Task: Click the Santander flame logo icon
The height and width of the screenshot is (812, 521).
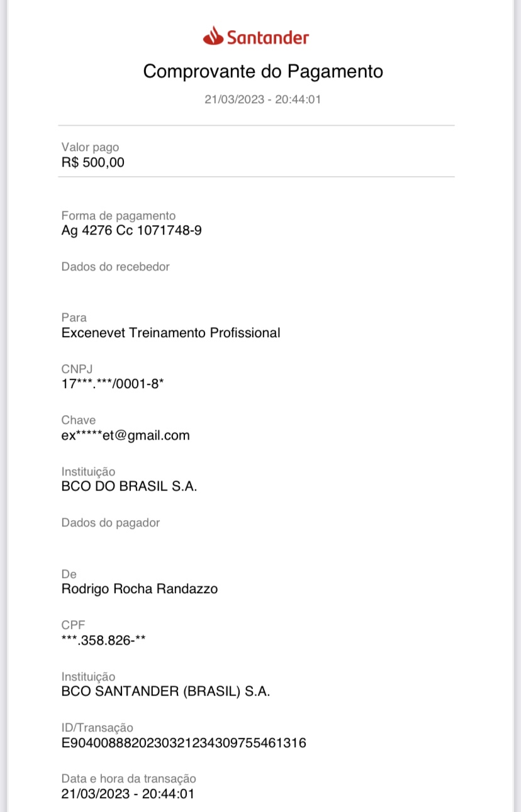Action: [x=213, y=36]
